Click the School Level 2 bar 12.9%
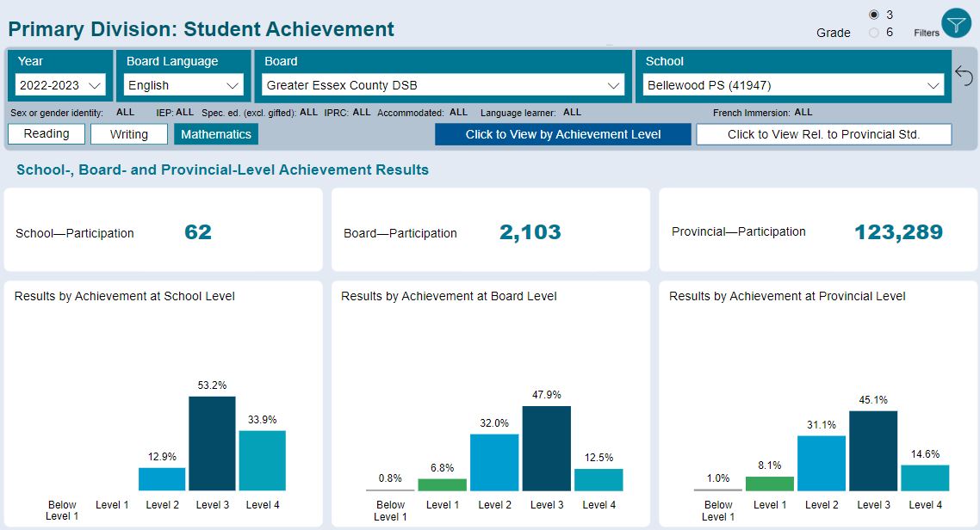This screenshot has height=530, width=980. click(162, 479)
